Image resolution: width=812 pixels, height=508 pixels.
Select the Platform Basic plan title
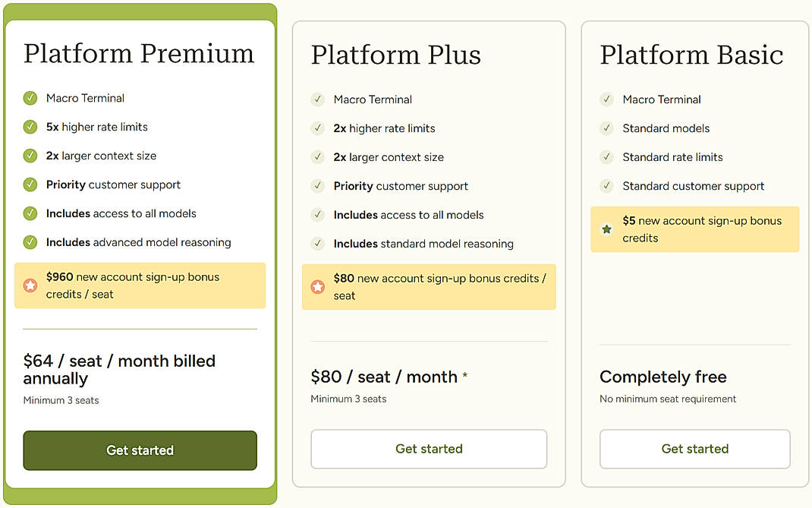point(691,55)
